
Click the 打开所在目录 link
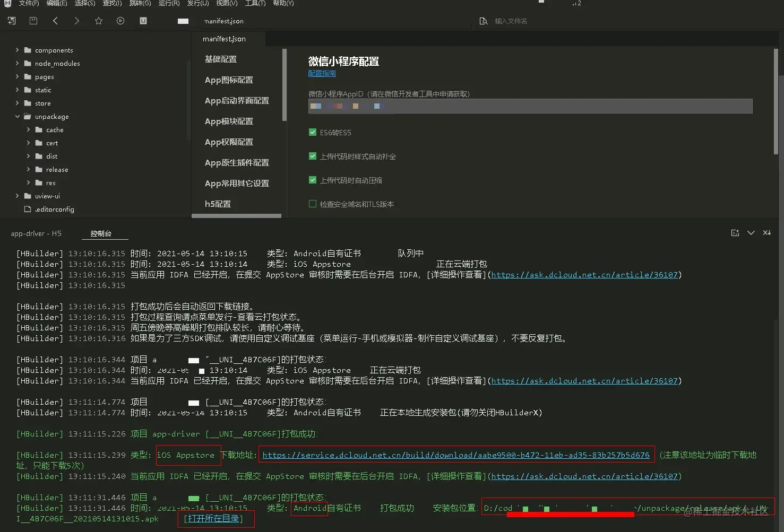213,518
